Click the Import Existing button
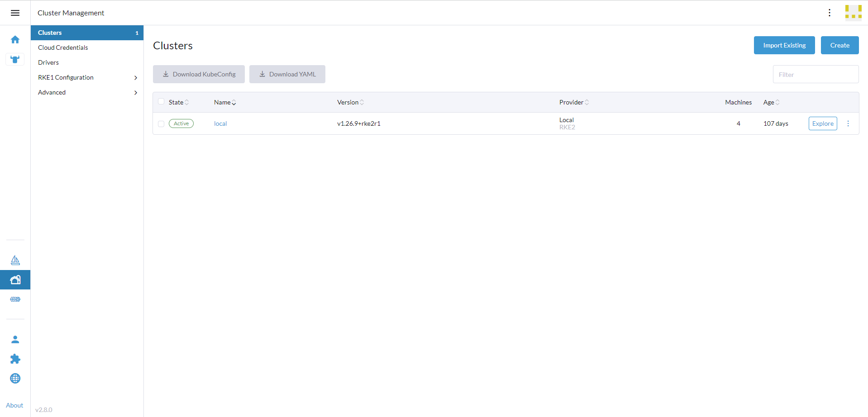Viewport: 868px width, 417px height. [784, 45]
